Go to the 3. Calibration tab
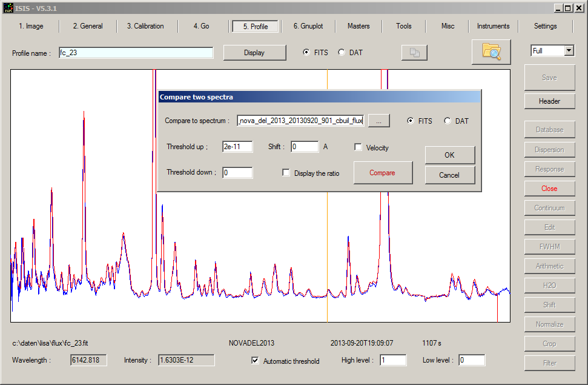Image resolution: width=588 pixels, height=385 pixels. click(145, 26)
